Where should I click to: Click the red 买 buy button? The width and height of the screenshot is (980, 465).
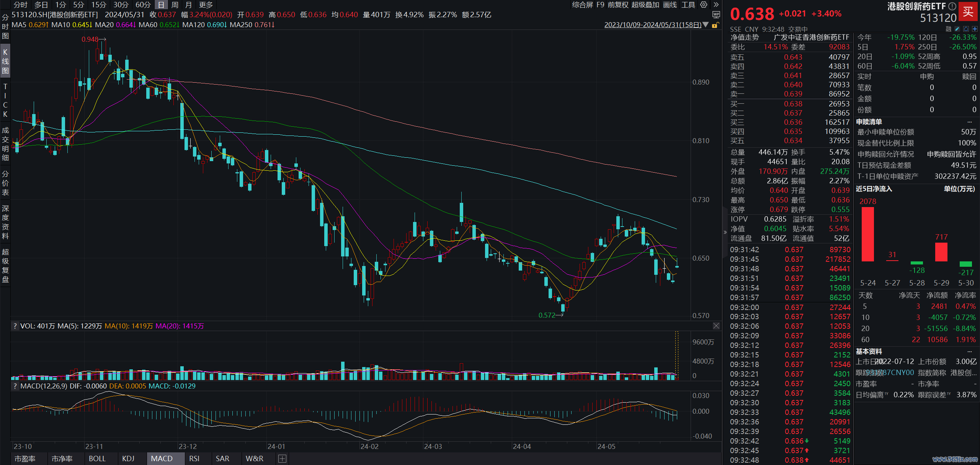coord(968,11)
